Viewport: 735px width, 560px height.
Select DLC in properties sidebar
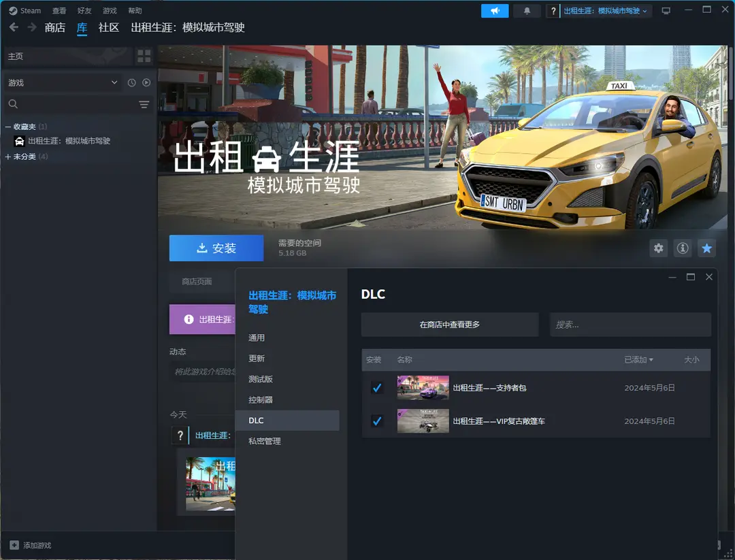(x=287, y=421)
